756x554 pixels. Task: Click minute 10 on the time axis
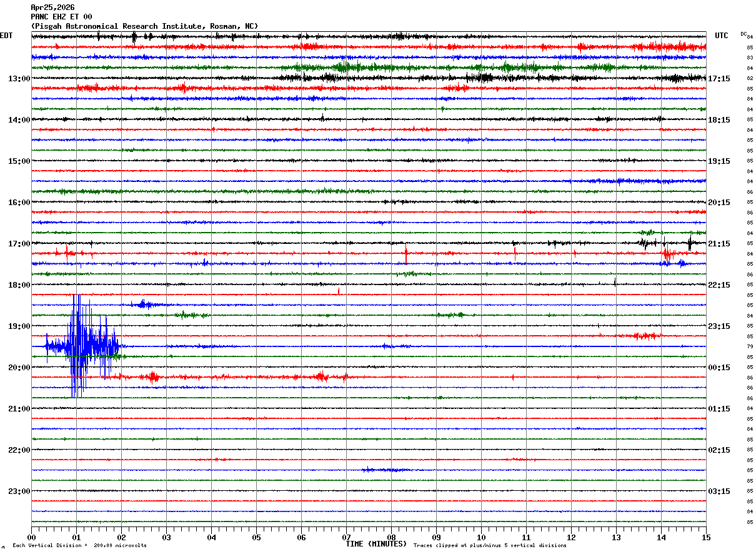pyautogui.click(x=481, y=538)
